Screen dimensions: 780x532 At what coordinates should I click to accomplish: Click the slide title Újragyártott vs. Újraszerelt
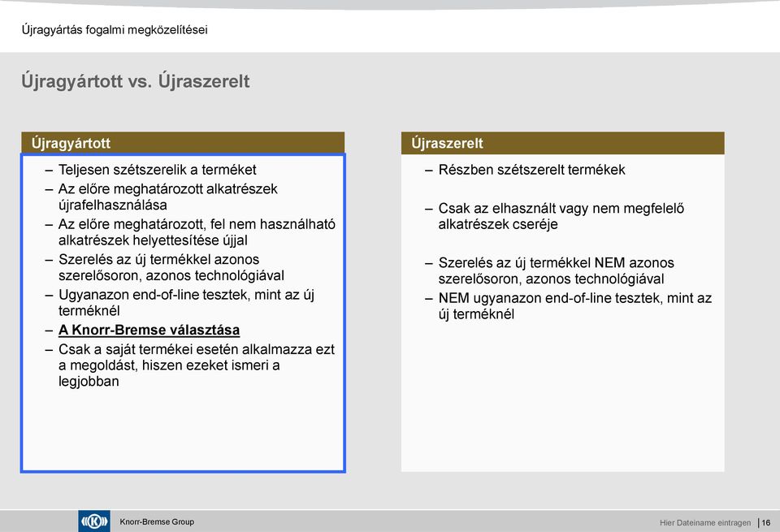tap(136, 81)
